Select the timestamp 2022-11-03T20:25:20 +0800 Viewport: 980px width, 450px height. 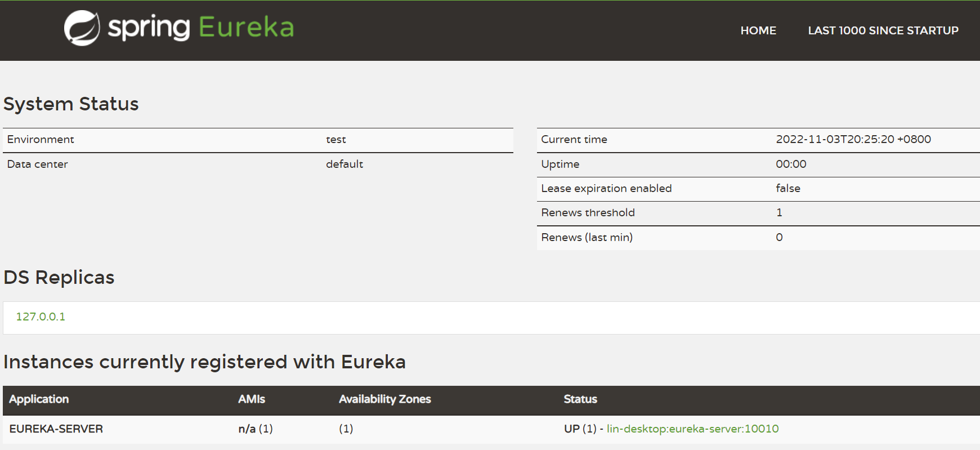(x=853, y=139)
